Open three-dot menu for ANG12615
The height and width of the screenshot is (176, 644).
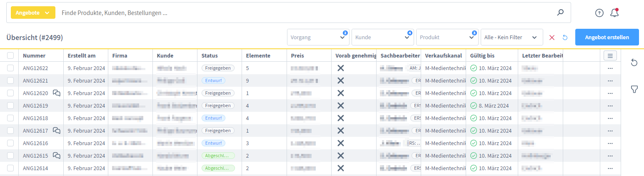610,156
